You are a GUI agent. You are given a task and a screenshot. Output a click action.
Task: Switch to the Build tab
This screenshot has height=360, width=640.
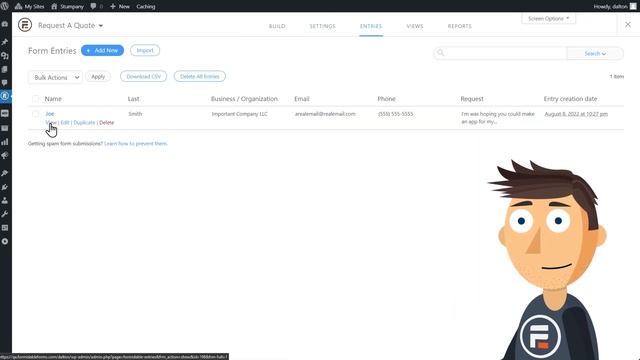pyautogui.click(x=277, y=26)
